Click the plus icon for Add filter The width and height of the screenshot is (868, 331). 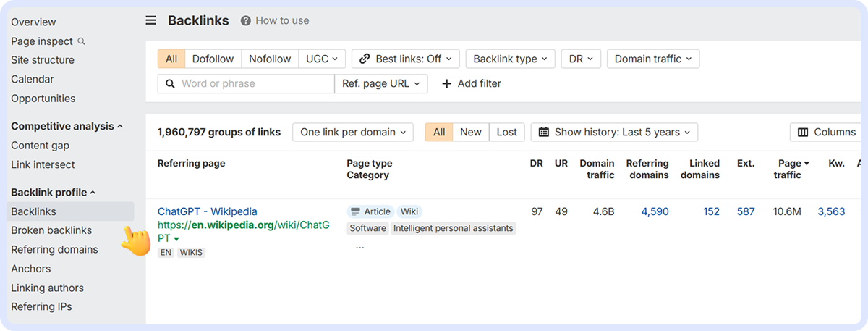click(x=447, y=83)
